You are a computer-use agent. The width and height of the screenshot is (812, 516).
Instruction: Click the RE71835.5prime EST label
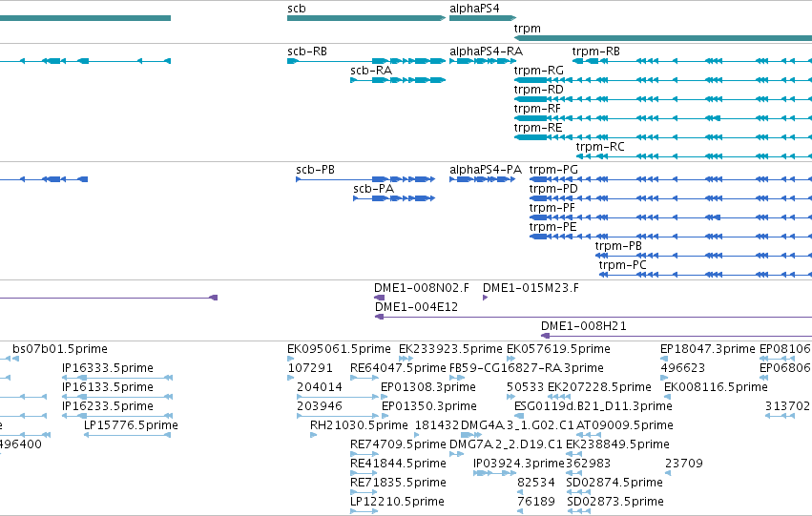[398, 483]
